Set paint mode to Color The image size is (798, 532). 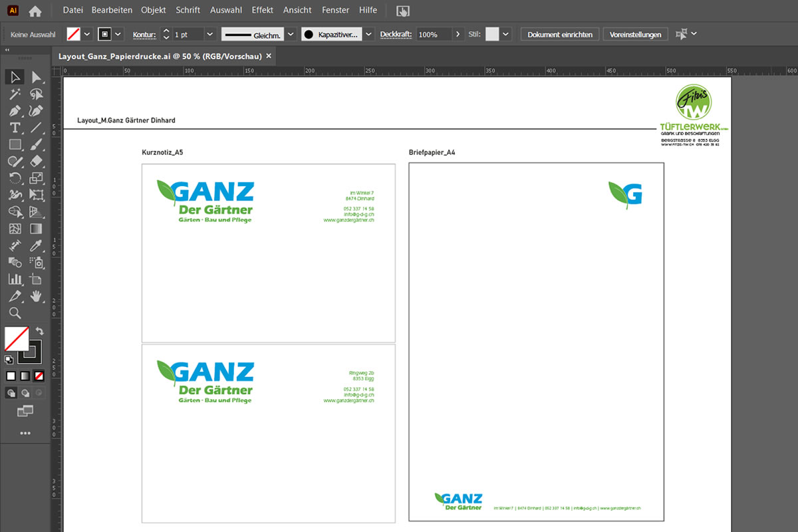point(11,376)
